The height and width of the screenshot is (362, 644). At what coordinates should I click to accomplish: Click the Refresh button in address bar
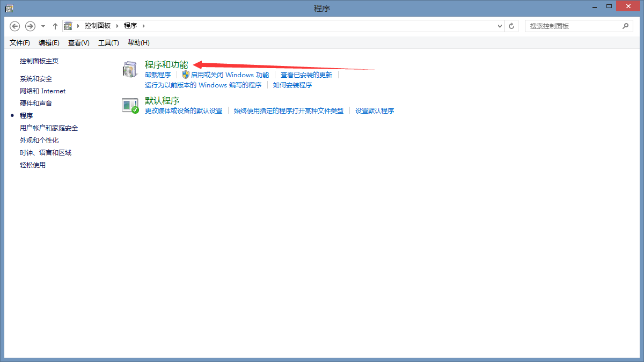tap(512, 26)
